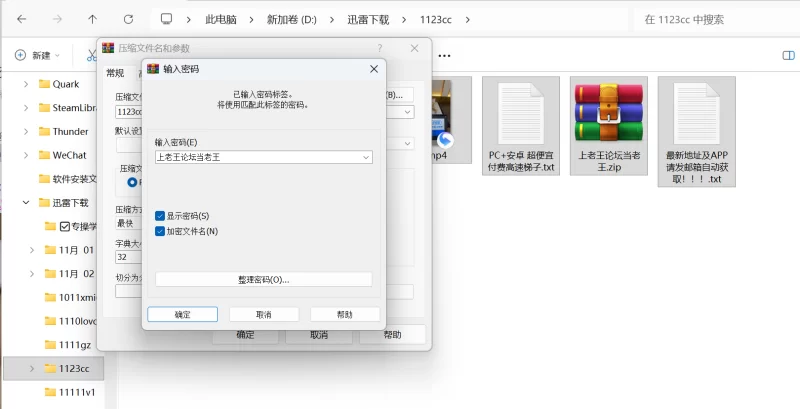
Task: Click 1123cc breadcrumb in address bar
Action: [x=436, y=19]
